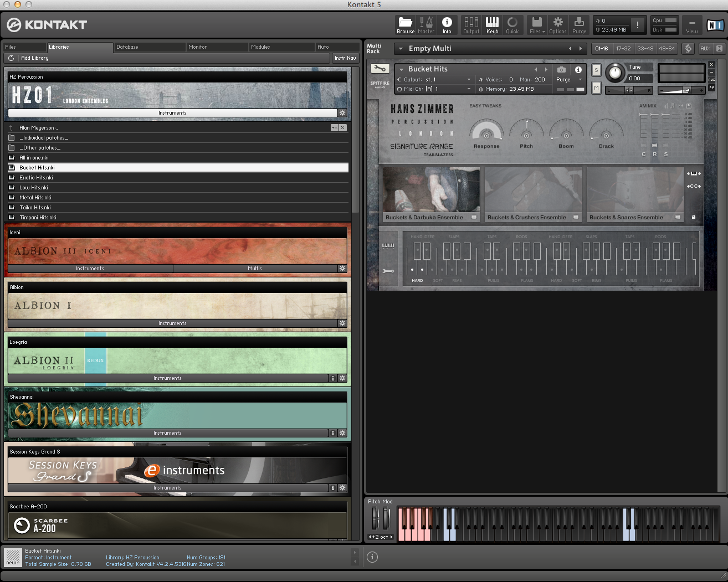Image resolution: width=728 pixels, height=582 pixels.
Task: Open HZ Percussion library settings gear
Action: coord(342,113)
